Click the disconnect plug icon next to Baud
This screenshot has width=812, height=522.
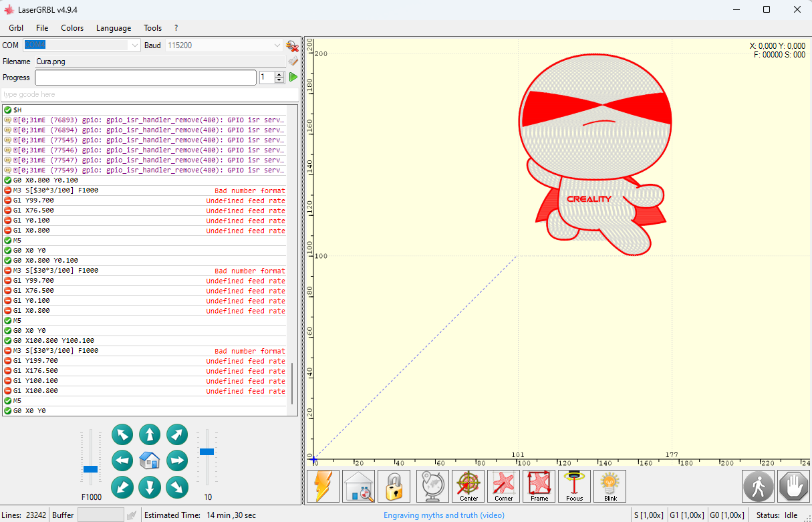(292, 45)
